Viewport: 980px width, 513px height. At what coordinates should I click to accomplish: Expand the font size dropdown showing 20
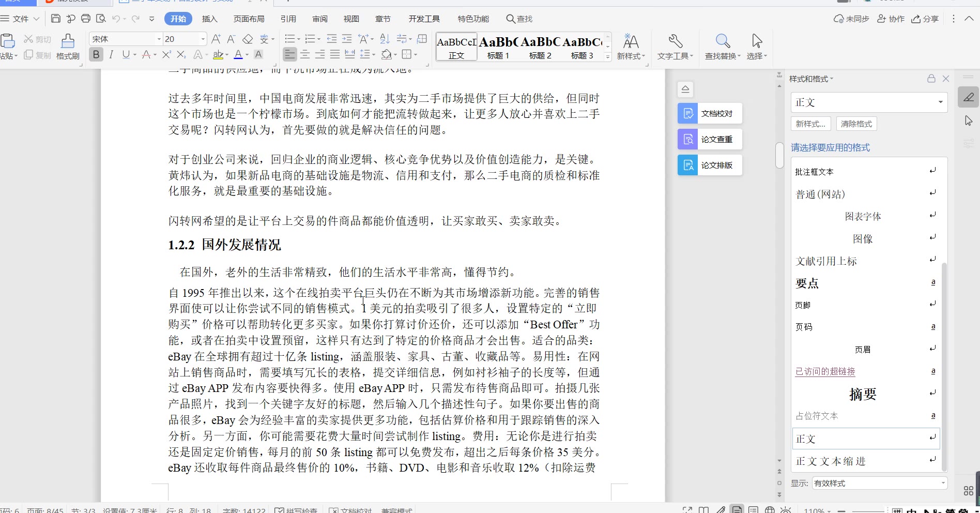[203, 39]
